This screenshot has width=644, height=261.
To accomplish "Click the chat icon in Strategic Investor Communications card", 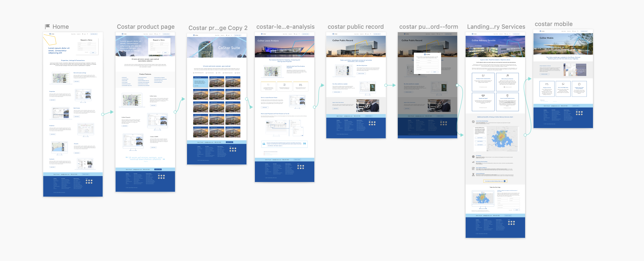I will (483, 76).
